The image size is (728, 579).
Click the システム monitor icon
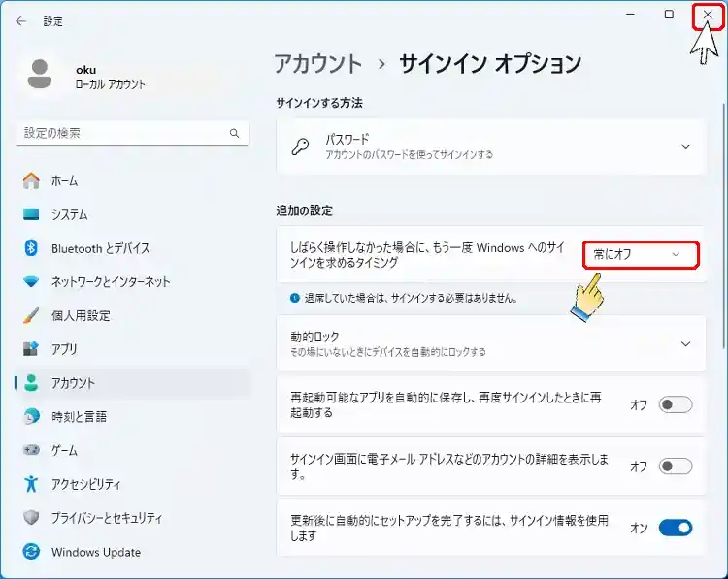point(31,214)
